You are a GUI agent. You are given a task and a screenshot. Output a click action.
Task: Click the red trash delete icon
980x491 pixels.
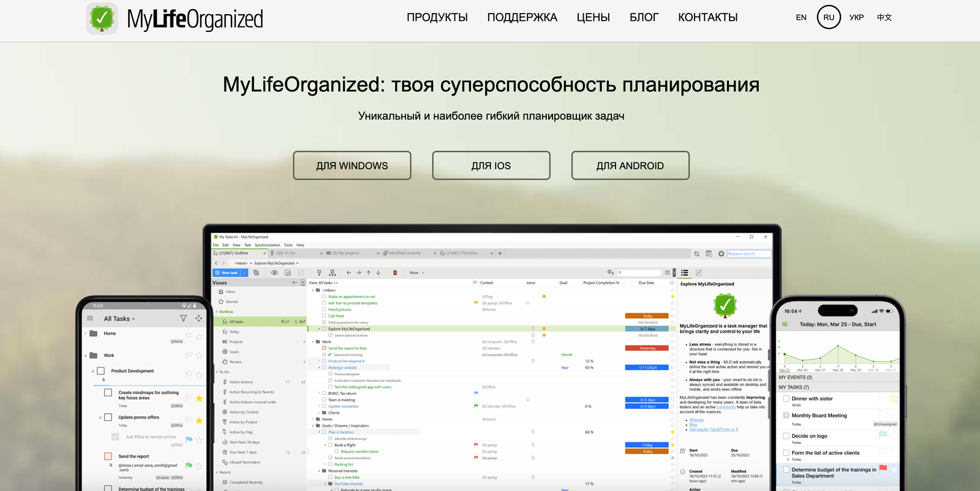click(x=395, y=273)
